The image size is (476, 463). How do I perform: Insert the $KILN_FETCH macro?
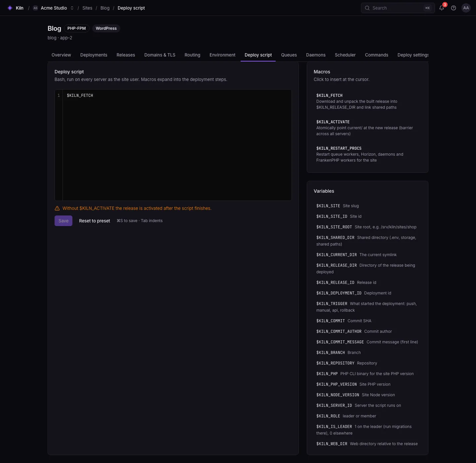pyautogui.click(x=368, y=101)
